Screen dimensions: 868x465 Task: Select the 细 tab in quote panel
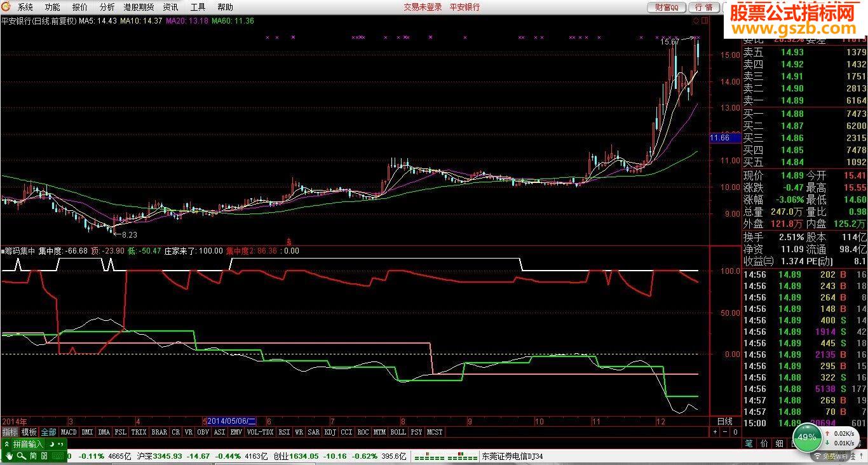tap(779, 443)
